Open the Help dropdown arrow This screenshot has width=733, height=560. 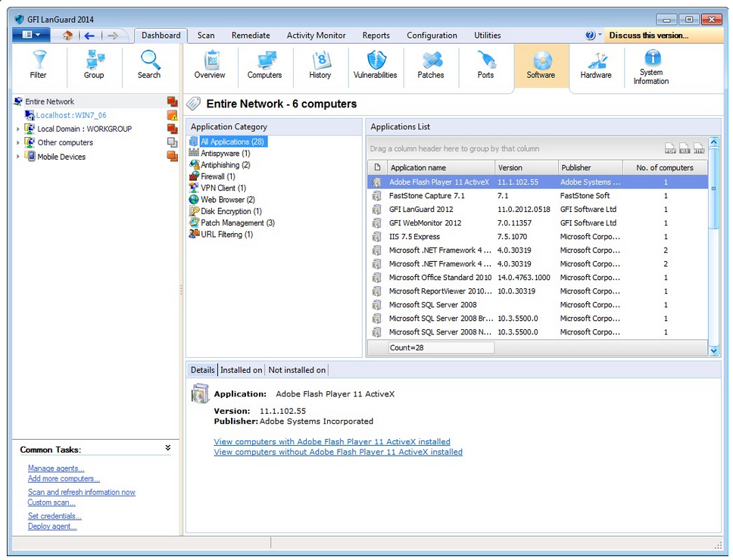(600, 35)
